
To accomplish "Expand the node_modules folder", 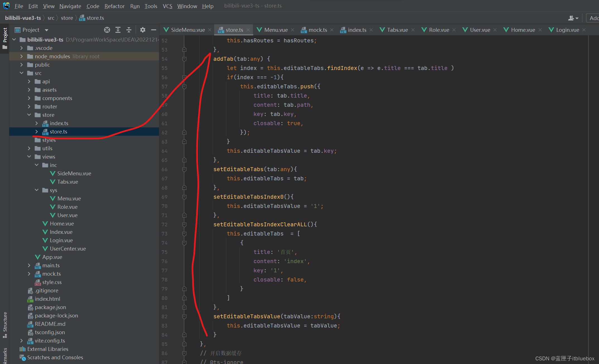I will 22,56.
